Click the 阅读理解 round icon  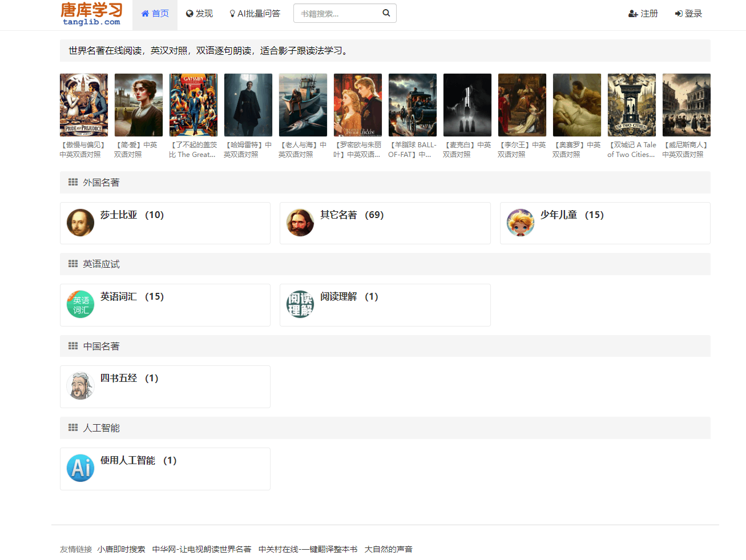[x=300, y=304]
